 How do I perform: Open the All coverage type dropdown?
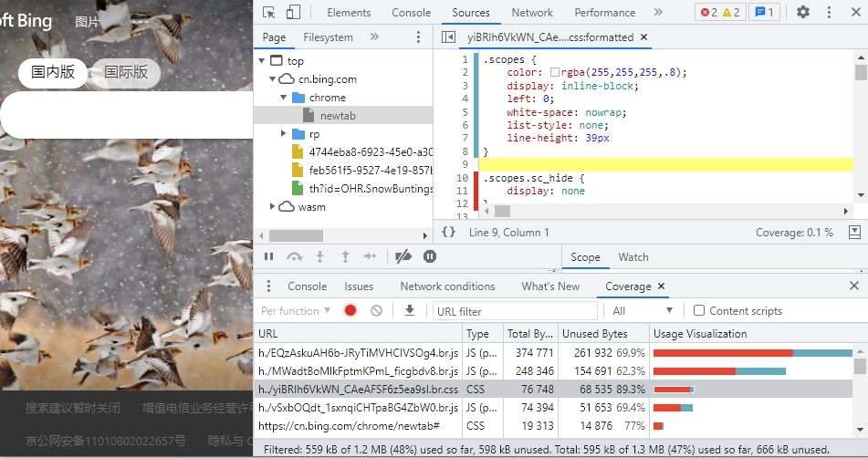point(643,310)
